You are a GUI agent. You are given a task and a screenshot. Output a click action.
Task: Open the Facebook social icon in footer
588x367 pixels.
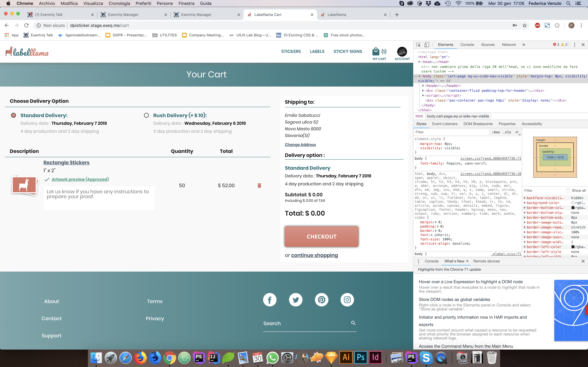click(x=270, y=300)
